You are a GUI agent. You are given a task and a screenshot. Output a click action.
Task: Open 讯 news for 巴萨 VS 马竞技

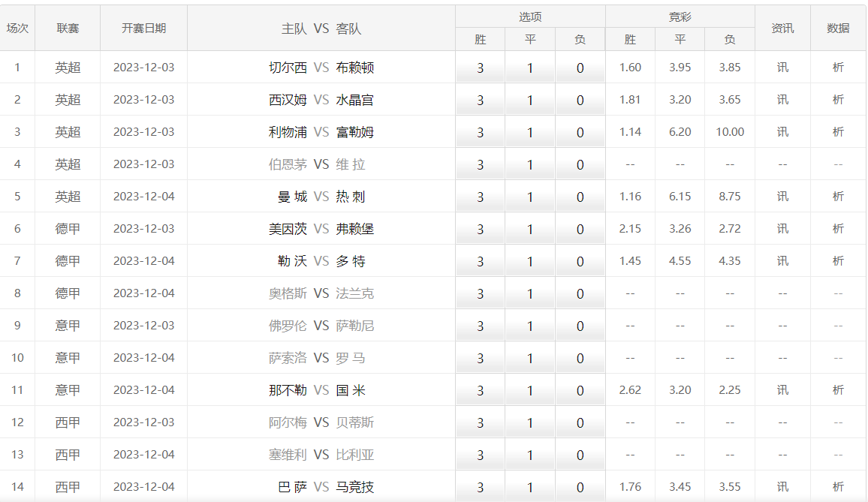point(782,486)
